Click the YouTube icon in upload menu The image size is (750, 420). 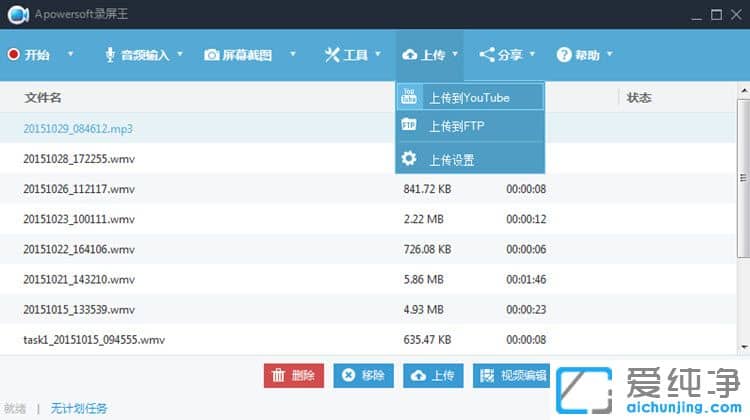tap(409, 96)
